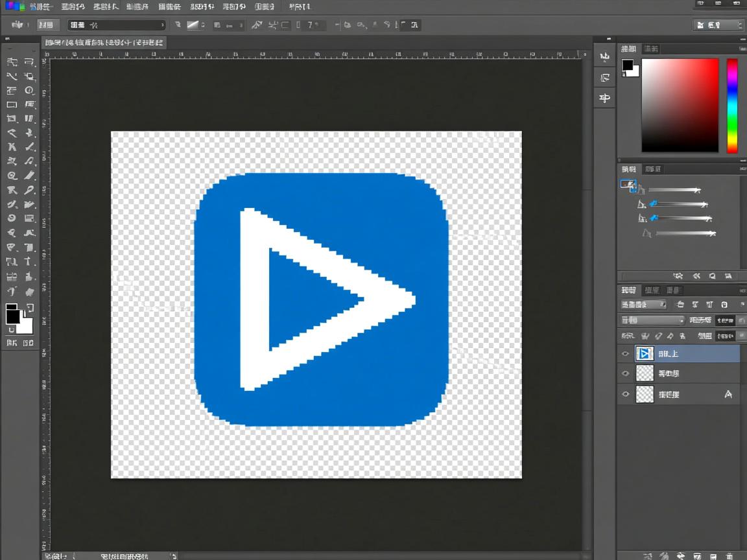Open the layer filter type dropdown in Layers panel
Image resolution: width=747 pixels, height=560 pixels.
click(643, 305)
